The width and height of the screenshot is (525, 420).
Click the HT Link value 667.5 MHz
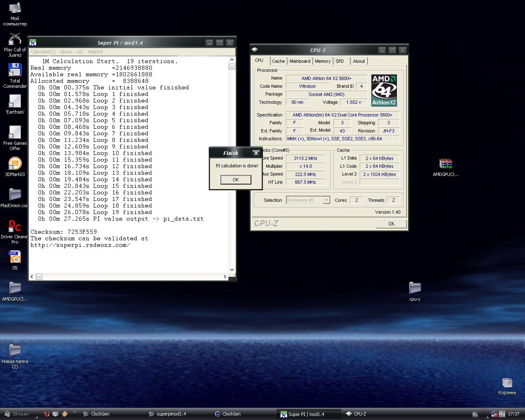pyautogui.click(x=306, y=182)
